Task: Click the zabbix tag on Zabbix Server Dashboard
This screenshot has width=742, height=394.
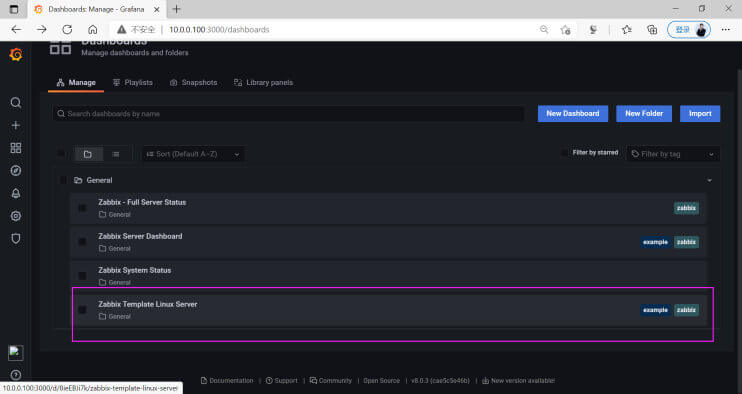Action: [x=686, y=242]
